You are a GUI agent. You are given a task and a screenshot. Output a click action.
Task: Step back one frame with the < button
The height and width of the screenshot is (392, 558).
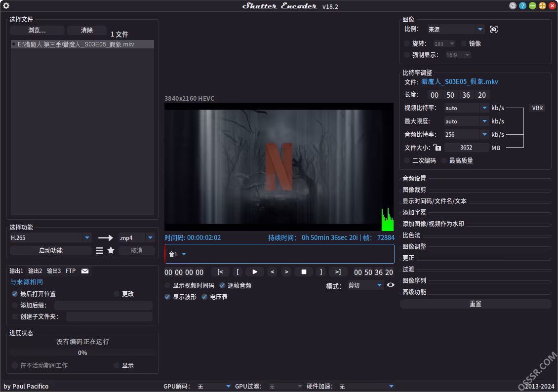[272, 272]
